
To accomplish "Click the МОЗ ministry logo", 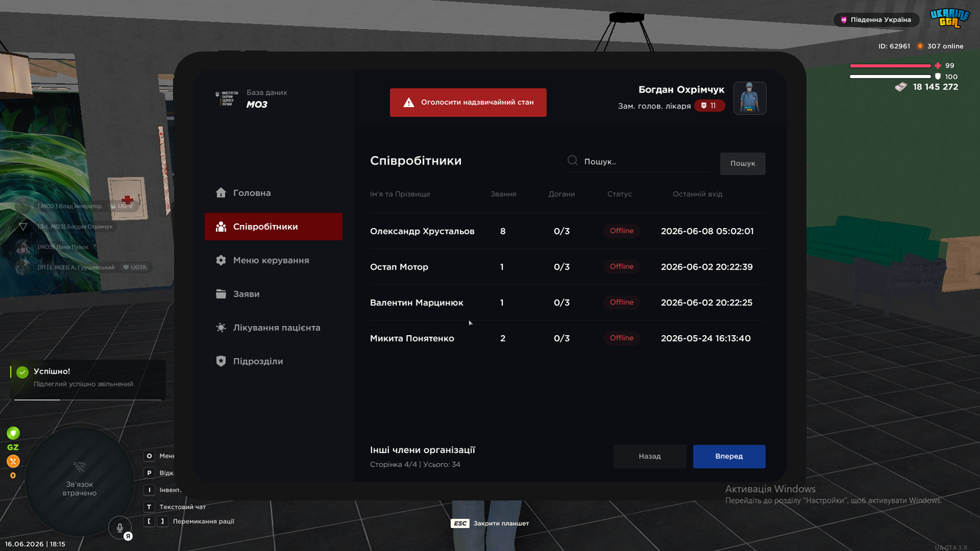I will tap(226, 99).
